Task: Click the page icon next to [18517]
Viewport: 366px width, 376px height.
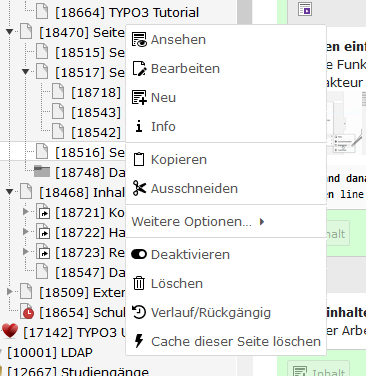Action: pos(42,72)
